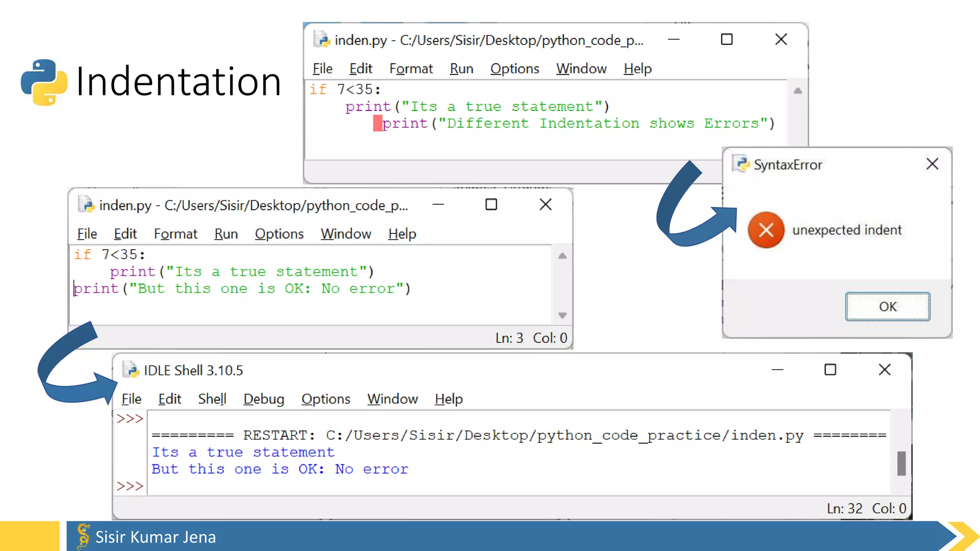Open Format menu in middle inden.py window
The height and width of the screenshot is (551, 980).
(x=175, y=234)
